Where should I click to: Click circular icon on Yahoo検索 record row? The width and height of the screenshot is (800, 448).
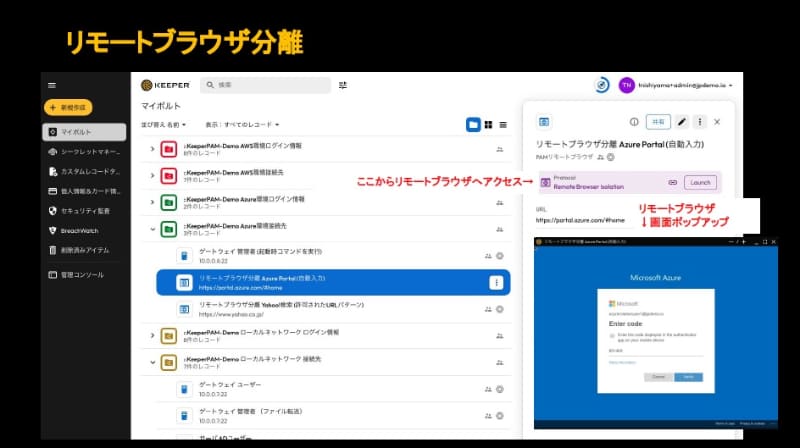tap(500, 309)
